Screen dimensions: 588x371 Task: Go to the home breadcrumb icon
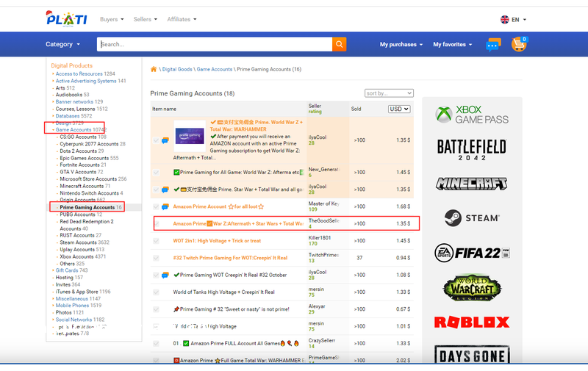154,69
